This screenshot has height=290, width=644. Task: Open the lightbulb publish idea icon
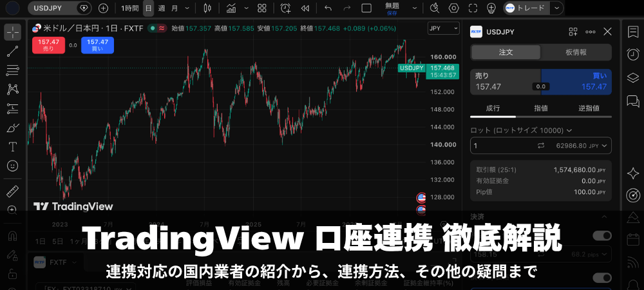click(x=491, y=8)
